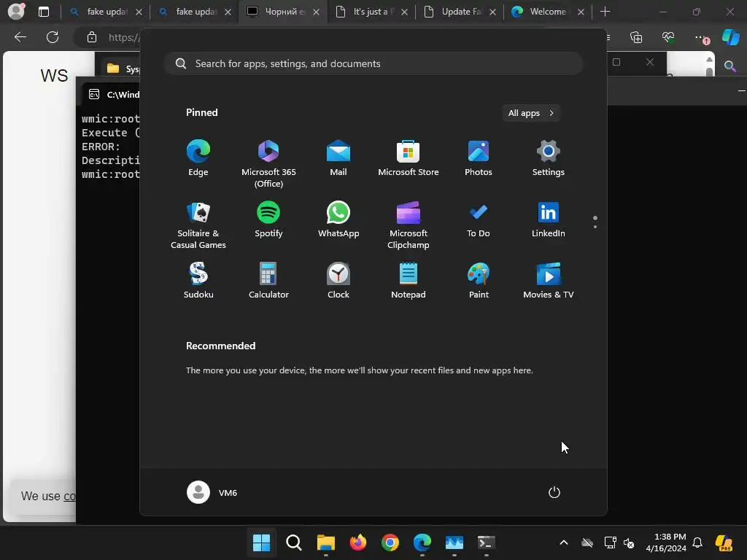
Task: Launch the Paint app
Action: pos(479,281)
